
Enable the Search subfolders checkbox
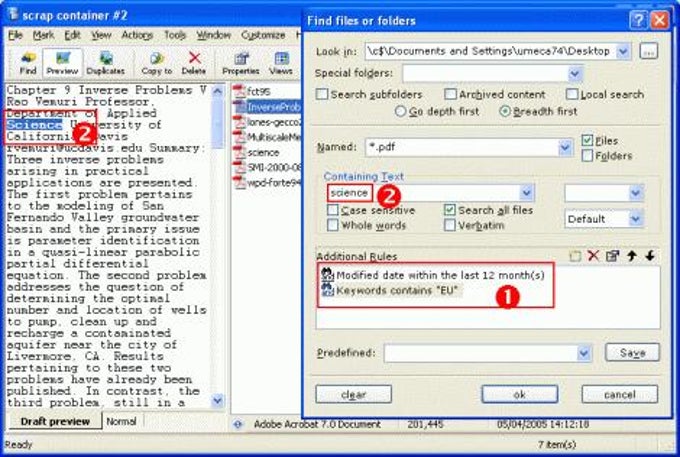point(322,94)
